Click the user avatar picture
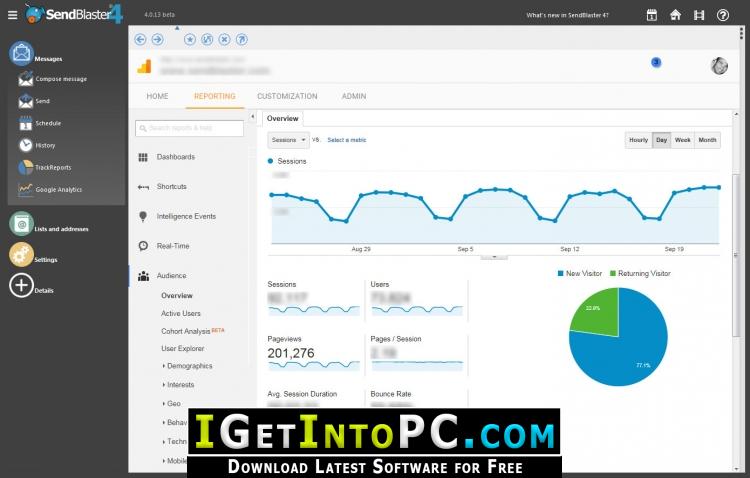This screenshot has height=478, width=750. tap(719, 66)
